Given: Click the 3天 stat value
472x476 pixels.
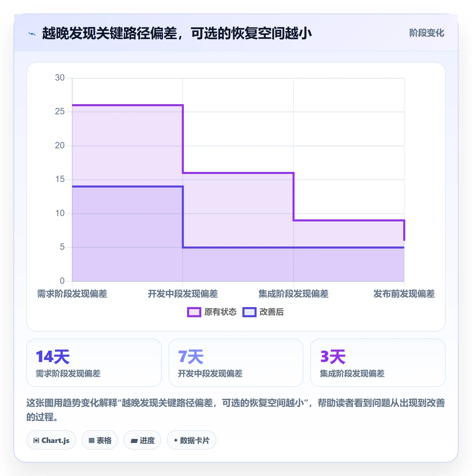Looking at the screenshot, I should click(333, 357).
